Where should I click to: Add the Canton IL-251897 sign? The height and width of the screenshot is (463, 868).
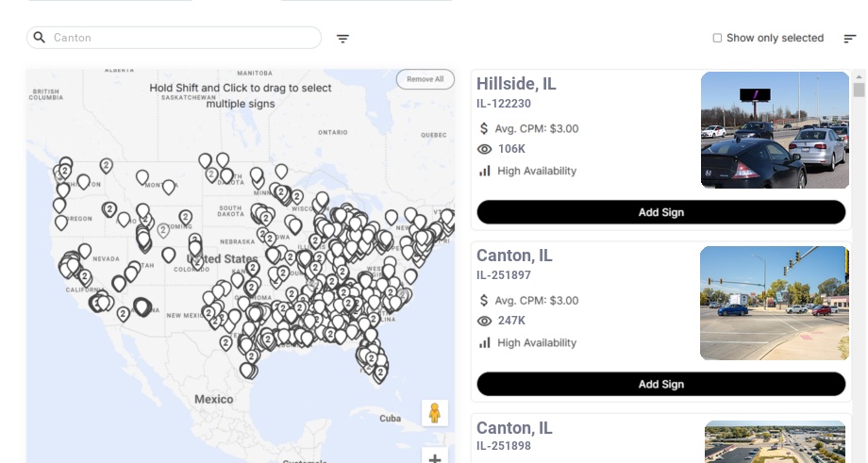[x=660, y=384]
